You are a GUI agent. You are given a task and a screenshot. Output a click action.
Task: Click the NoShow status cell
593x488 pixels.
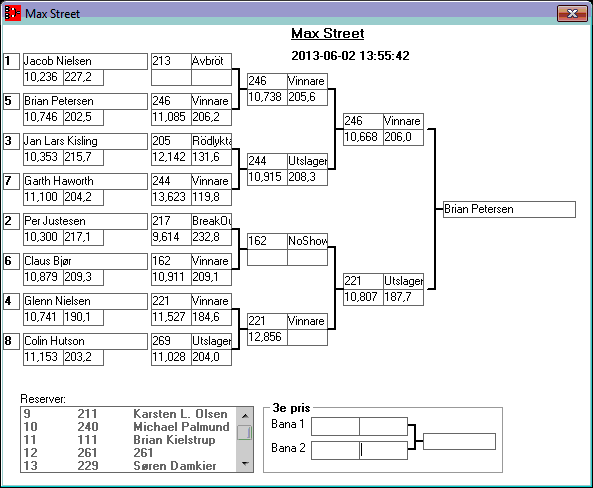tap(307, 241)
